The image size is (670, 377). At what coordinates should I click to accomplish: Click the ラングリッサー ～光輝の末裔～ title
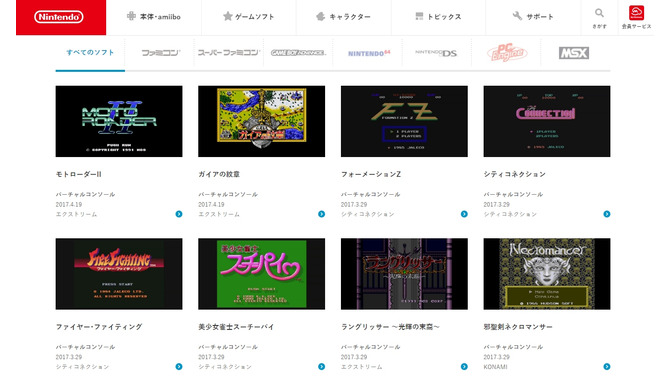pyautogui.click(x=390, y=327)
